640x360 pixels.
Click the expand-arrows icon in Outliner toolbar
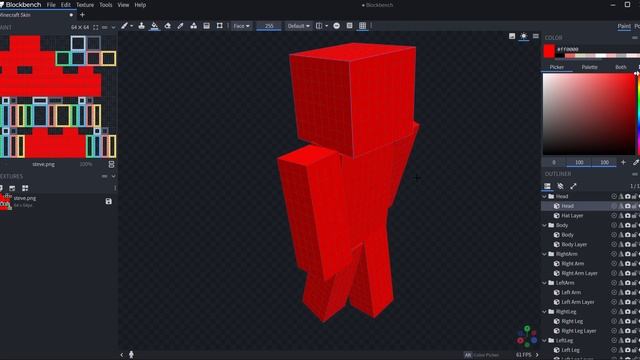point(573,186)
